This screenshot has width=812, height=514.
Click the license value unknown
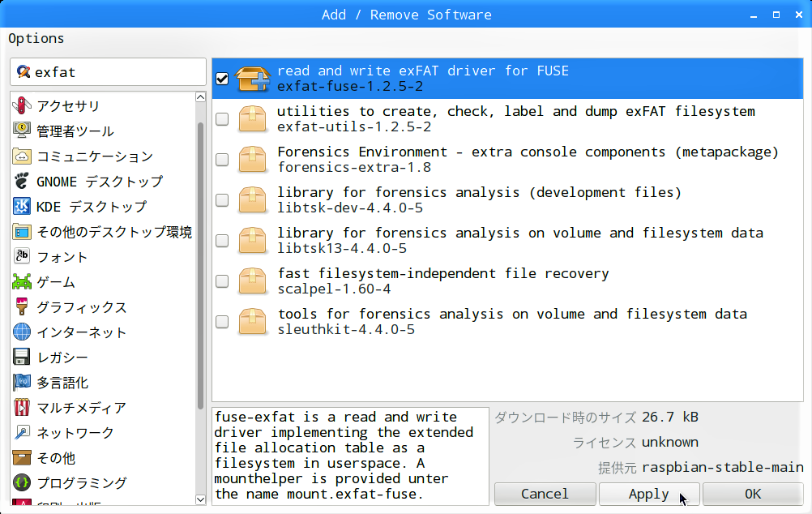670,442
